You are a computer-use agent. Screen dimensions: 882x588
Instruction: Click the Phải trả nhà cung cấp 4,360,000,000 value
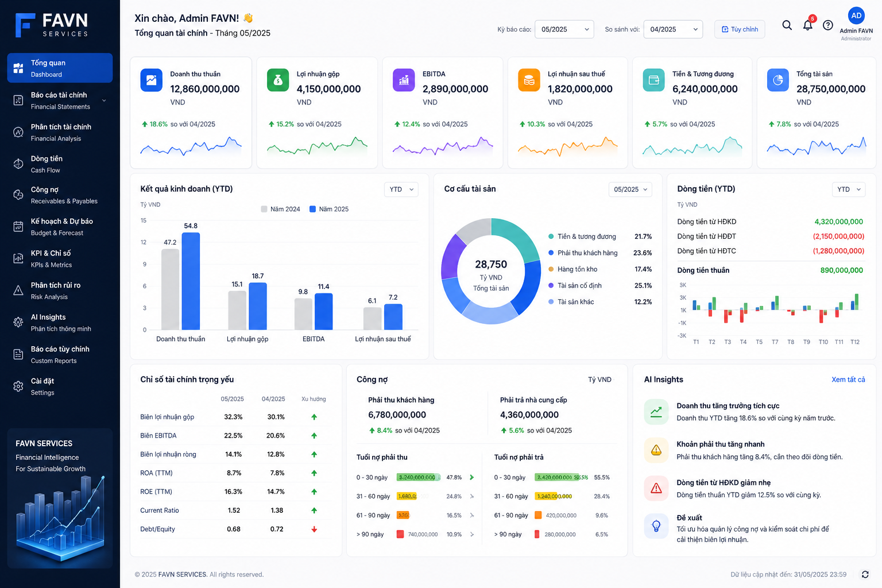coord(529,415)
